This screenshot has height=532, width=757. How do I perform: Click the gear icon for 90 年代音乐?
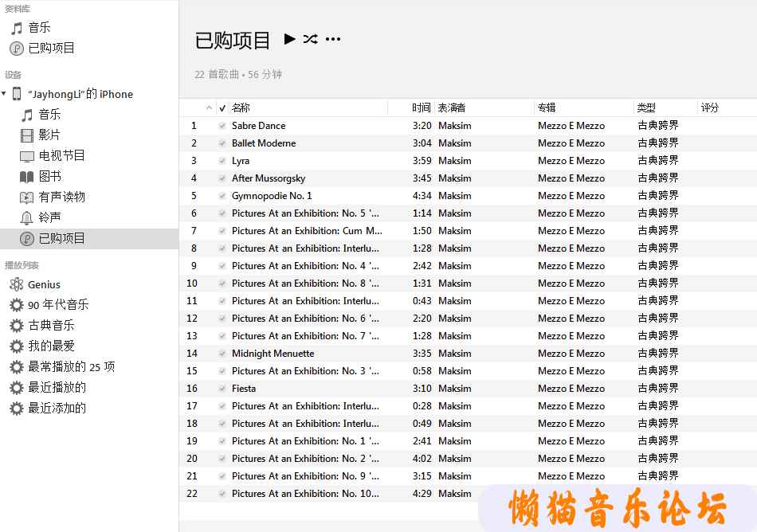(17, 305)
